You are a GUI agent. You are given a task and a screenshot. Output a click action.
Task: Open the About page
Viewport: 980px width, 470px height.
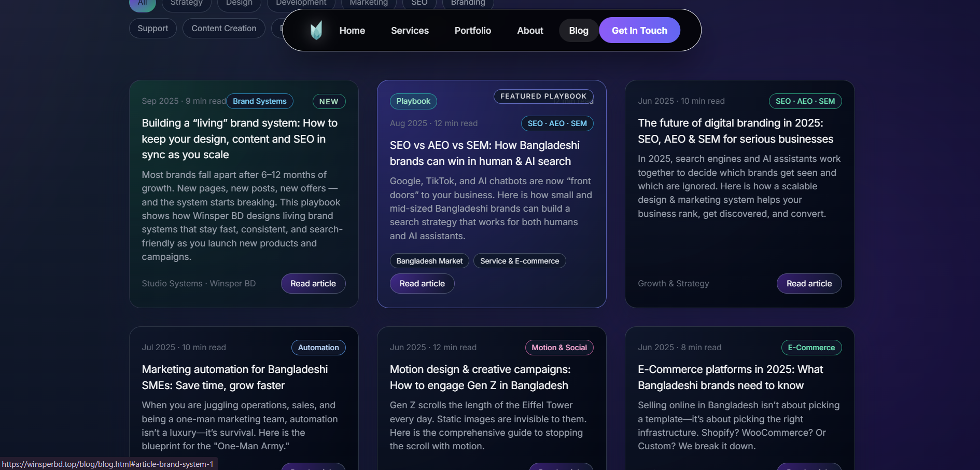click(530, 30)
